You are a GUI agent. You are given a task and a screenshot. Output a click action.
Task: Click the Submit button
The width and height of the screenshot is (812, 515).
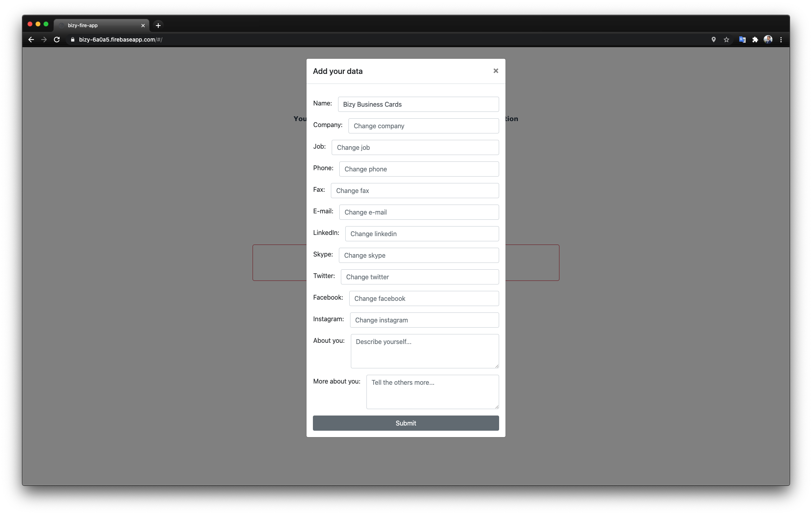(x=406, y=423)
